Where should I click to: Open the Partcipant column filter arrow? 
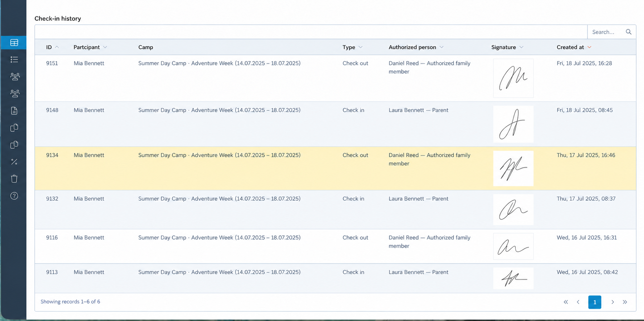(x=105, y=47)
